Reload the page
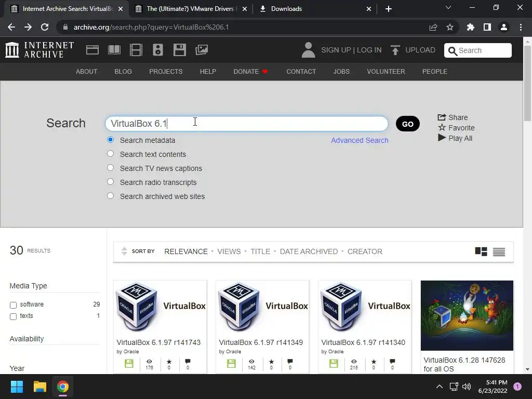 pos(45,27)
